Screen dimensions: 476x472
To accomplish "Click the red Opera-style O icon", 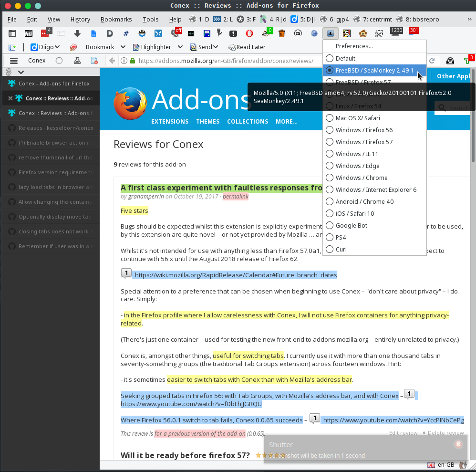I will 249,33.
